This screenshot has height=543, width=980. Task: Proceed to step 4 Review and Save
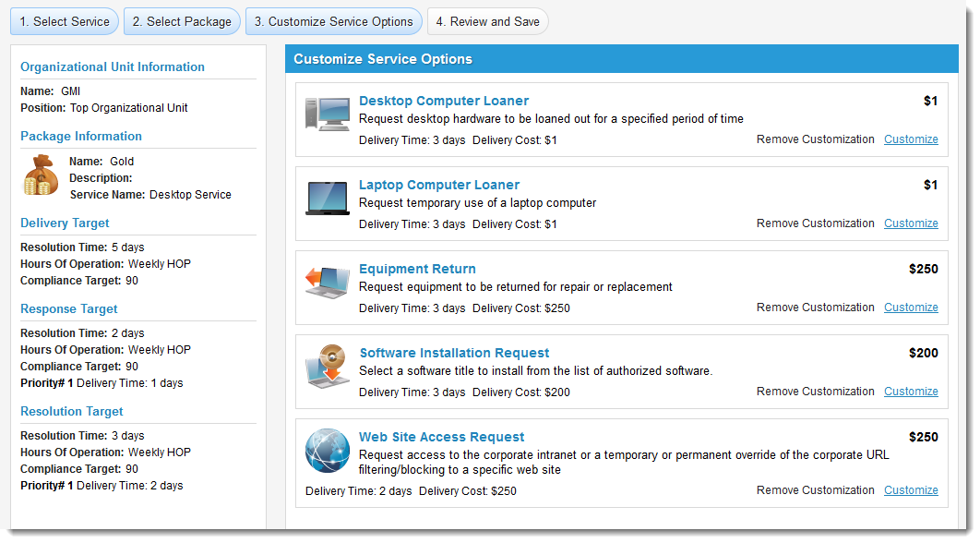tap(487, 21)
